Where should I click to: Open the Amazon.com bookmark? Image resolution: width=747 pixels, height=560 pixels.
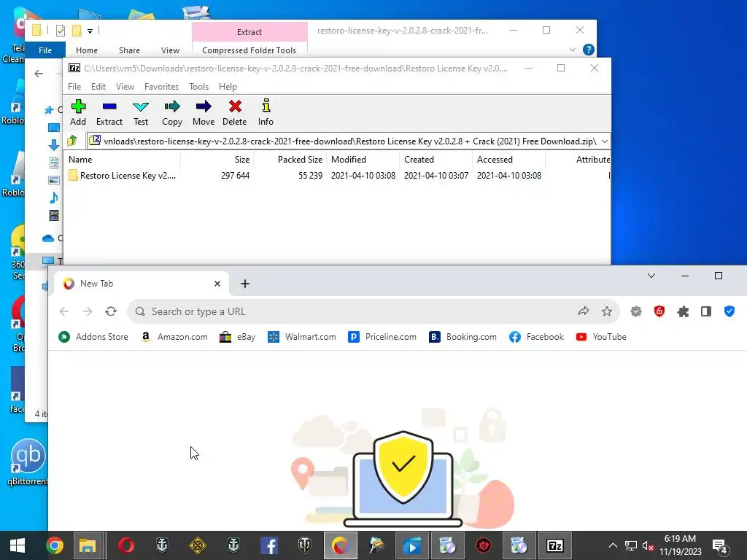174,337
